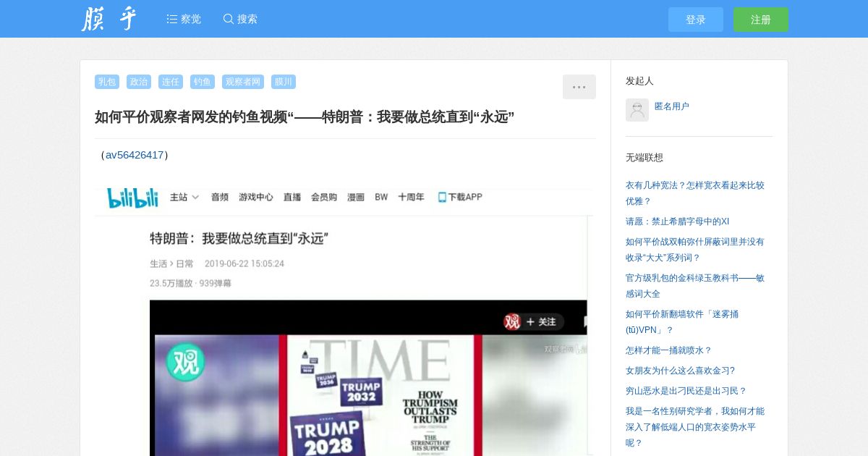The image size is (868, 456).
Task: Open related question about 迷雾捅 VPN
Action: pyautogui.click(x=682, y=322)
